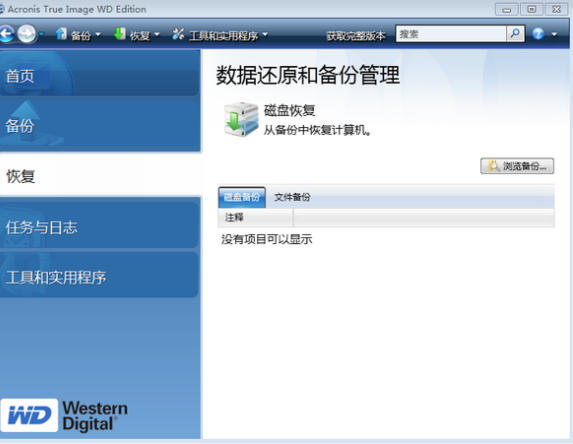Screen dimensions: 573x444
Task: Expand the help dropdown arrow
Action: click(554, 34)
